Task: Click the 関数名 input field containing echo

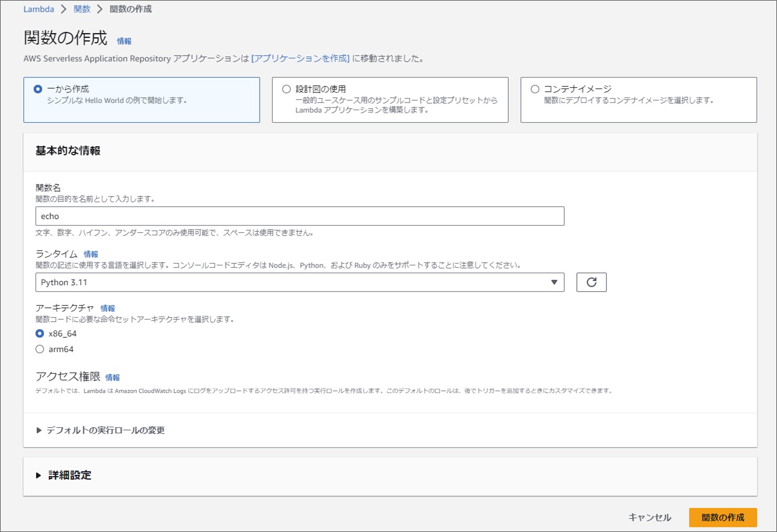Action: click(300, 216)
